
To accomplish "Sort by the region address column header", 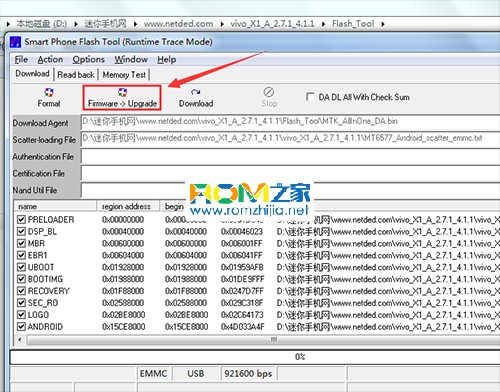I will tap(128, 207).
